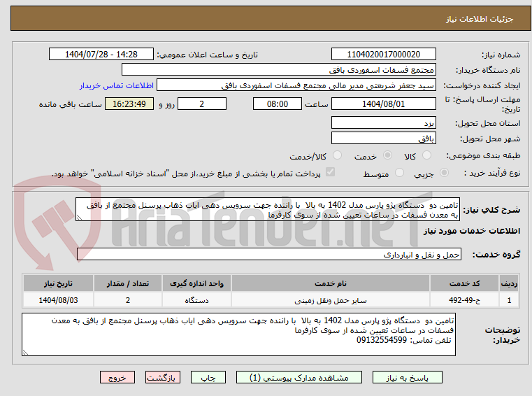Click the چاپ print button
The image size is (532, 396).
(208, 378)
